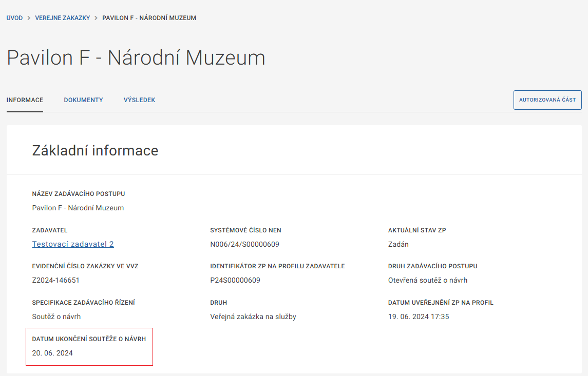588x376 pixels.
Task: Click the Základní informace section heading
Action: pos(95,150)
